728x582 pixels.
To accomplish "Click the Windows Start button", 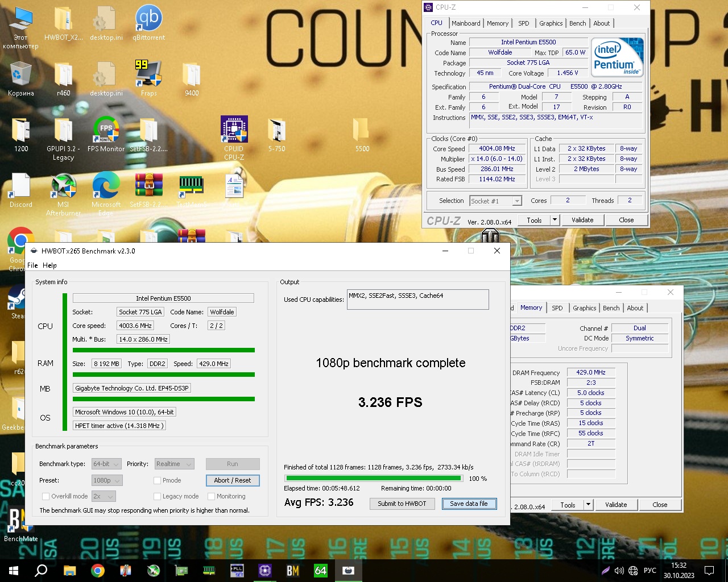I will [x=14, y=570].
